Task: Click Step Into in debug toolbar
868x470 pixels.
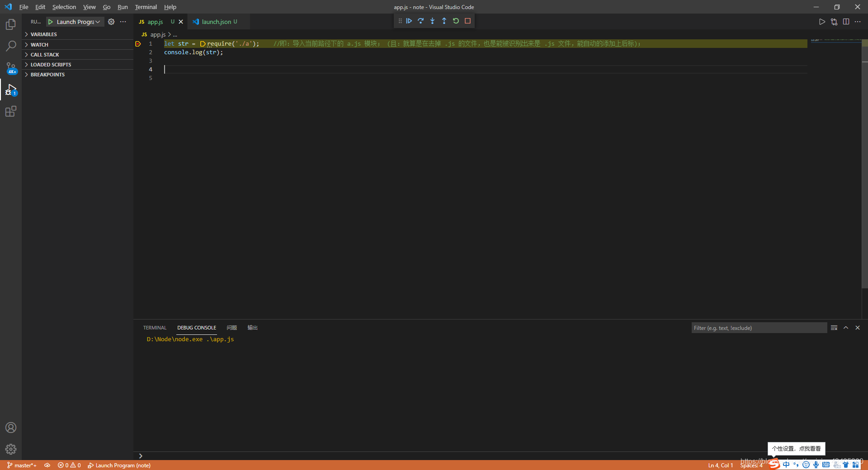Action: tap(433, 21)
